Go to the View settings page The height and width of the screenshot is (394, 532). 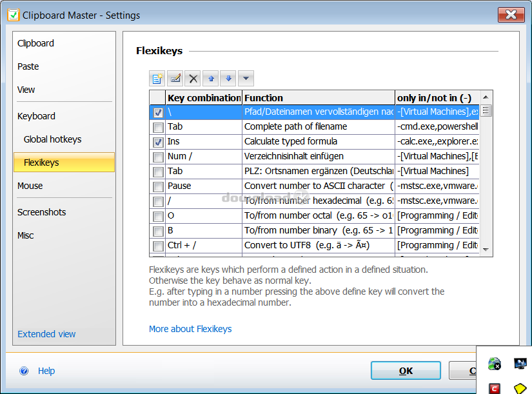coord(26,90)
